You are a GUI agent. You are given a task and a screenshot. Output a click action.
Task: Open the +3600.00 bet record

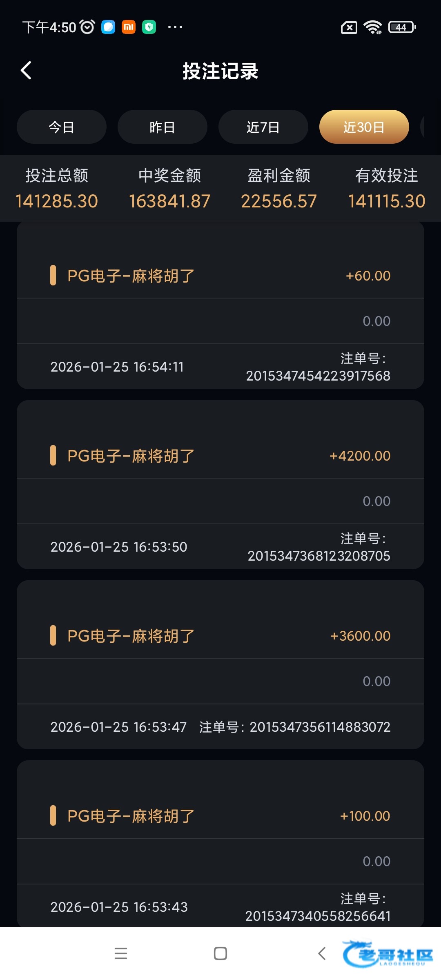point(220,636)
